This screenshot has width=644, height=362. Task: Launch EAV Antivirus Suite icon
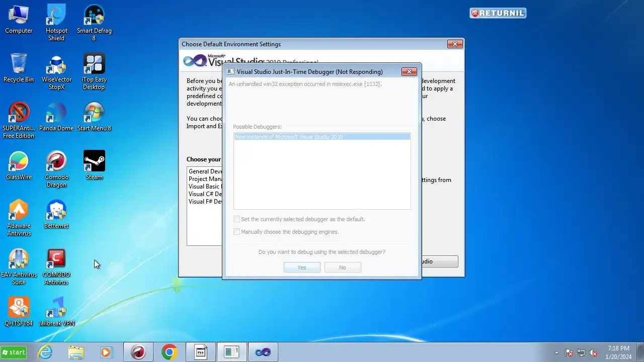(x=19, y=267)
